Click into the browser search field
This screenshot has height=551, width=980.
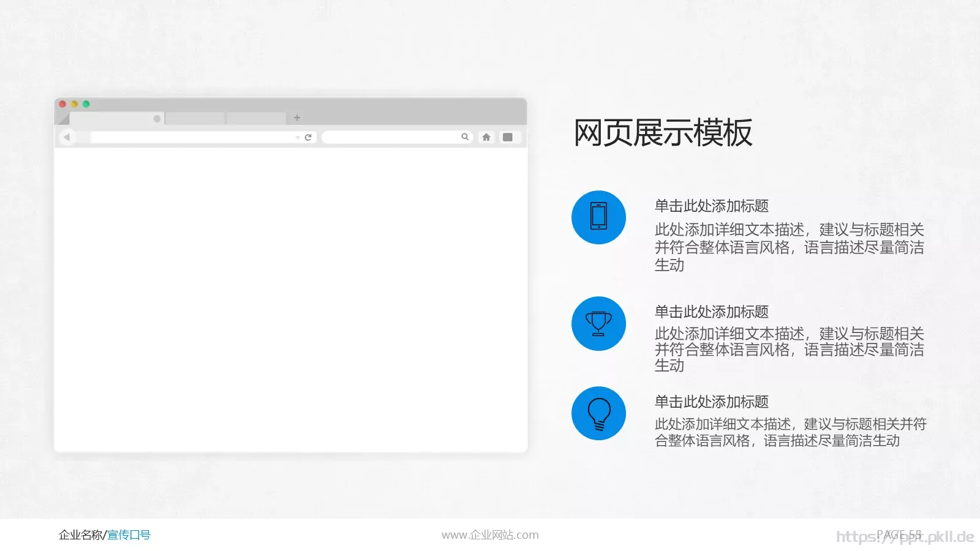coord(397,137)
